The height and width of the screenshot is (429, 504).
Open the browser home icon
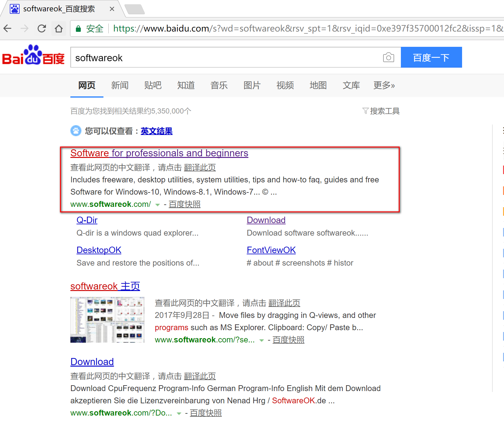pyautogui.click(x=59, y=28)
